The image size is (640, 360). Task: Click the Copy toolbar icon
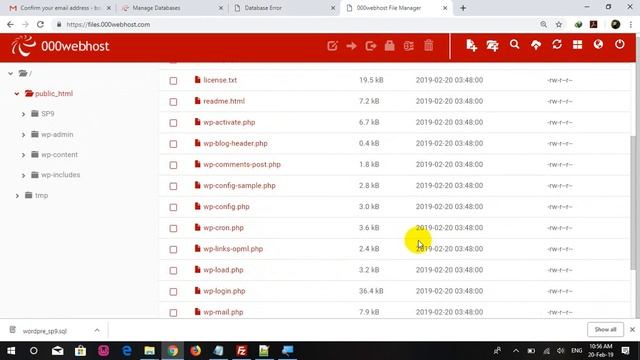[371, 46]
